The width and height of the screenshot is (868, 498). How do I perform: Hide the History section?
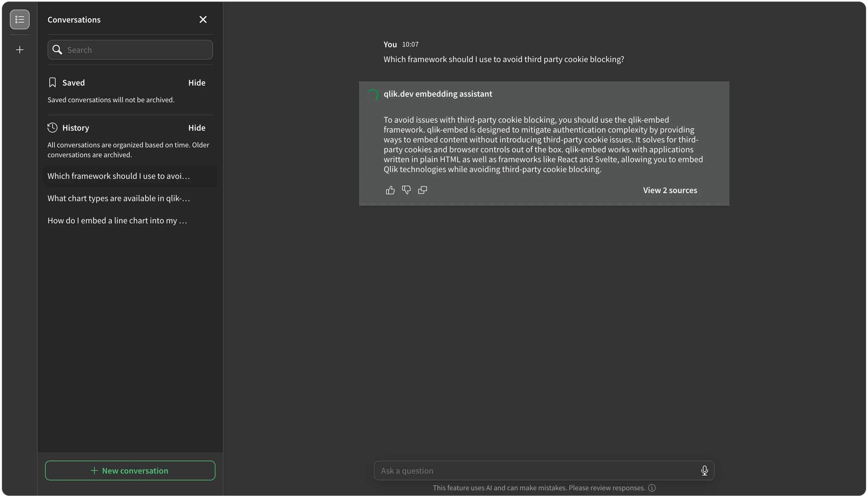(197, 128)
